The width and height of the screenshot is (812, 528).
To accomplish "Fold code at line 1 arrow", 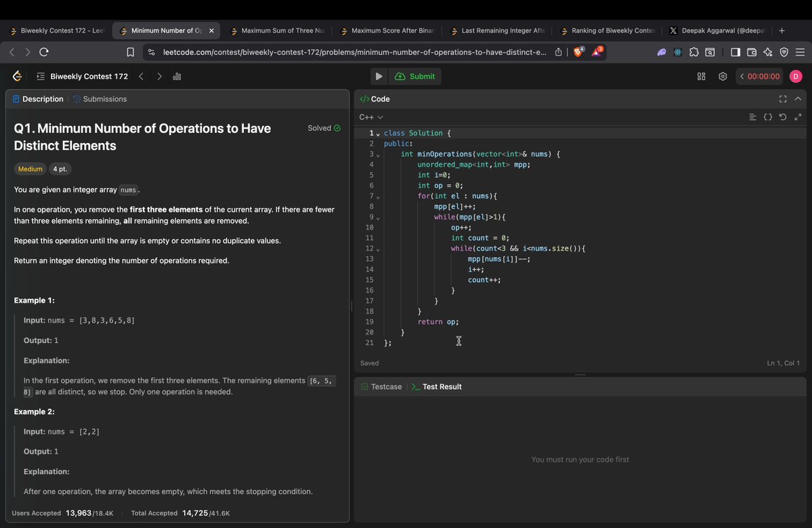I will (378, 134).
